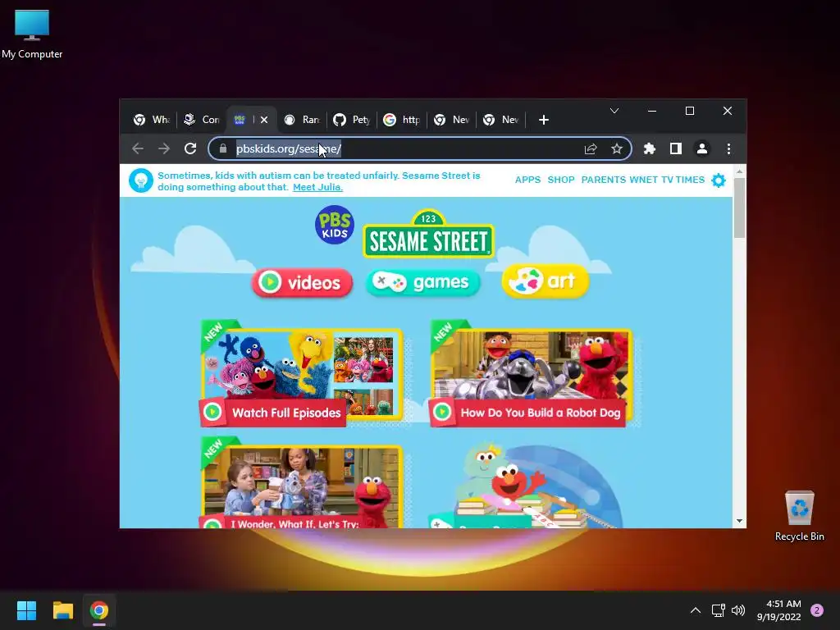Switch to the last 'New' tab
Image resolution: width=840 pixels, height=630 pixels.
pyautogui.click(x=501, y=120)
